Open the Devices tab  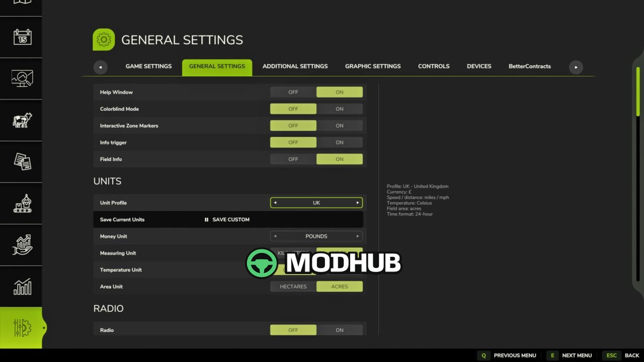tap(479, 66)
